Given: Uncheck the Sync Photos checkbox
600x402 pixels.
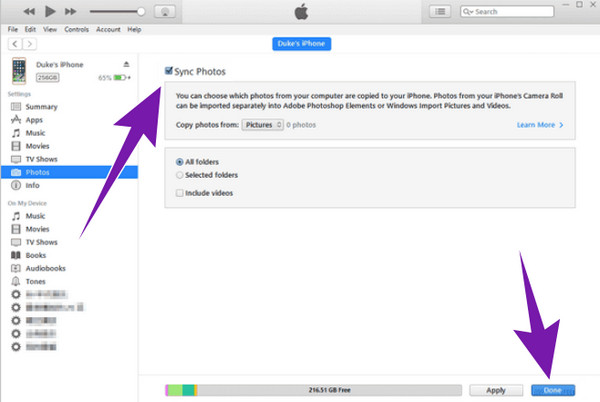Looking at the screenshot, I should pos(169,71).
